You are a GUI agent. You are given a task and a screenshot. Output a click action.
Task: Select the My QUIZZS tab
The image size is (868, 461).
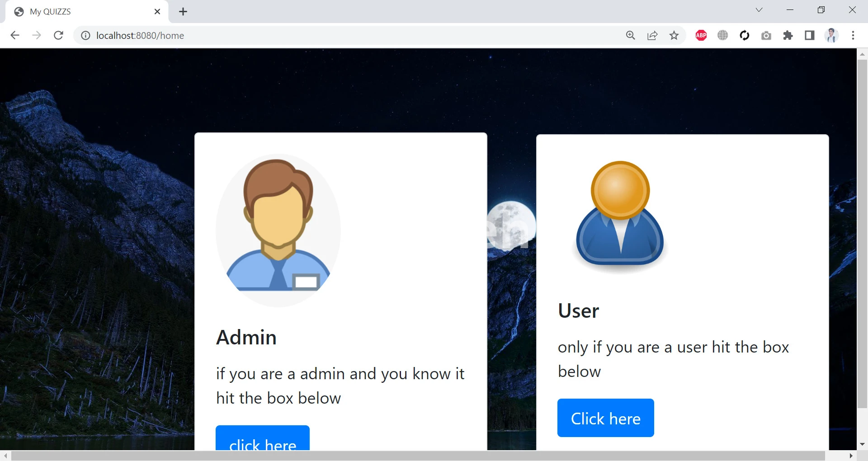point(81,12)
